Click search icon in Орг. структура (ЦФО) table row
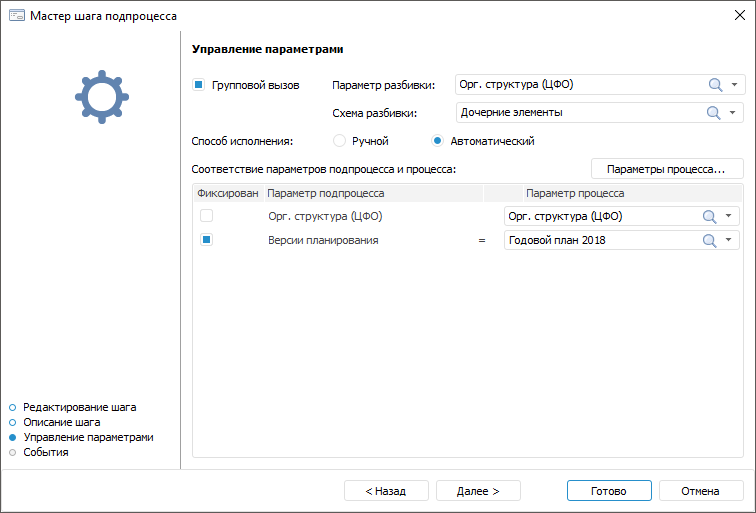 click(x=709, y=216)
